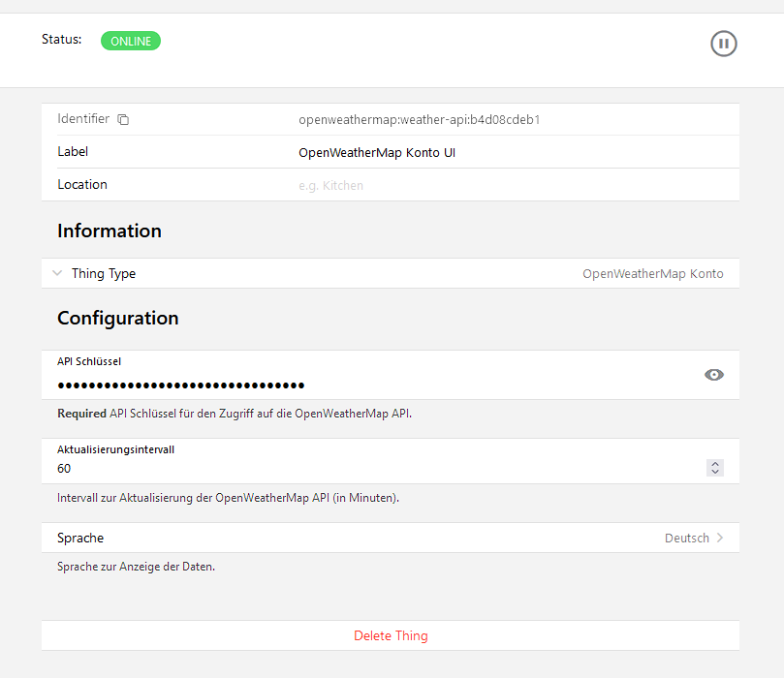Click the Configuration section heading
The width and height of the screenshot is (784, 678).
[x=118, y=318]
